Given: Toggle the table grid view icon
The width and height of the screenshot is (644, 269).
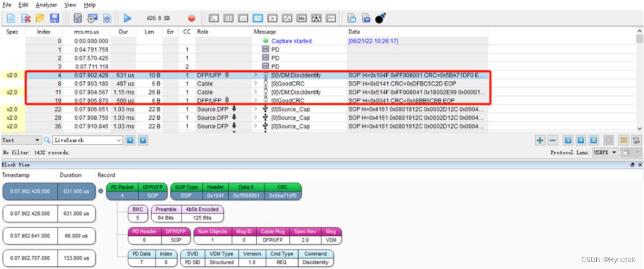Looking at the screenshot, I should [x=229, y=18].
